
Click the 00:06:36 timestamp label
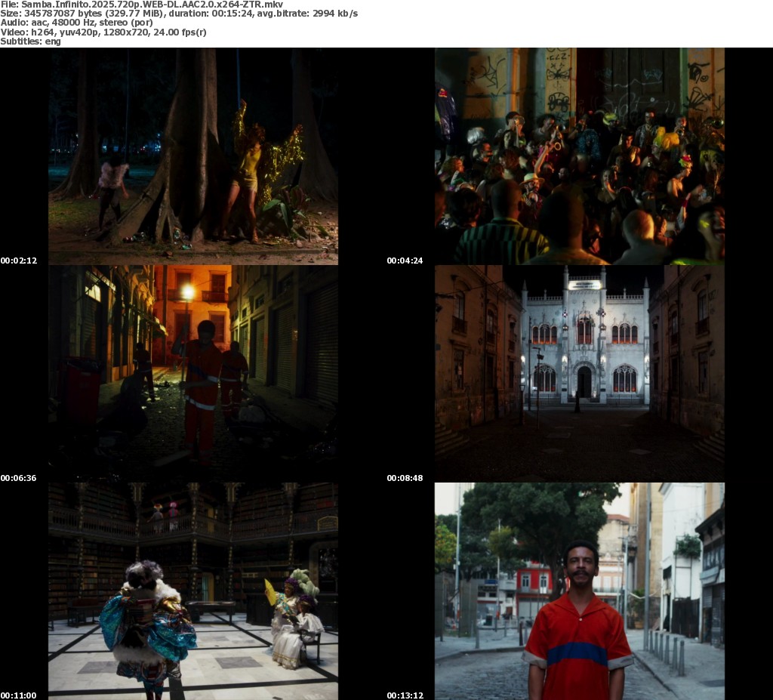(x=19, y=478)
